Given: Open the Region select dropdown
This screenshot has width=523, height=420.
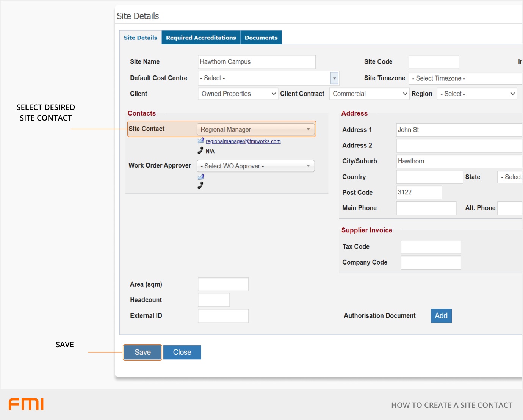Looking at the screenshot, I should pyautogui.click(x=477, y=94).
